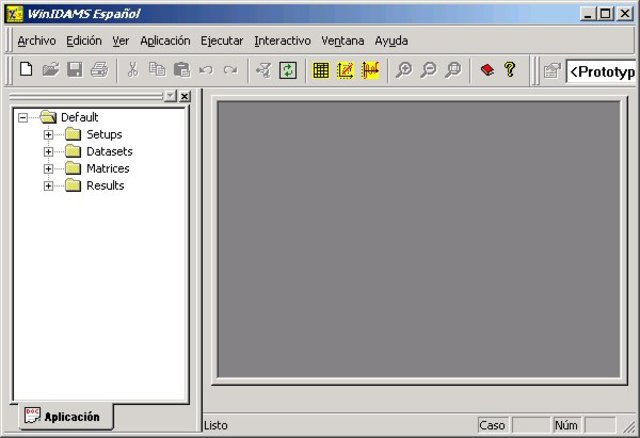The height and width of the screenshot is (438, 640).
Task: Select the Setups tree item label
Action: coord(104,134)
